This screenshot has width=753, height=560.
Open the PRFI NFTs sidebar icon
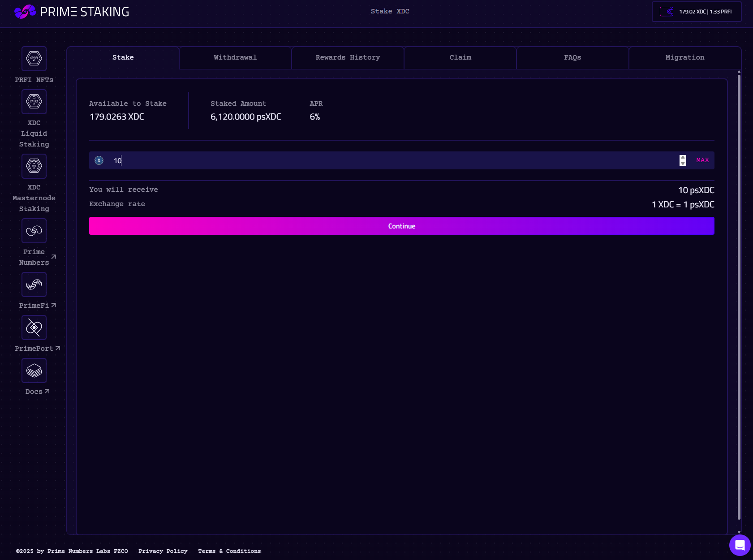pyautogui.click(x=34, y=59)
